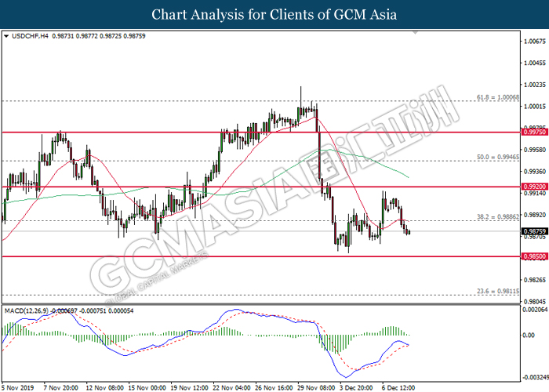Click the 15 Nov 00:00 time label
The height and width of the screenshot is (392, 549).
click(x=147, y=388)
